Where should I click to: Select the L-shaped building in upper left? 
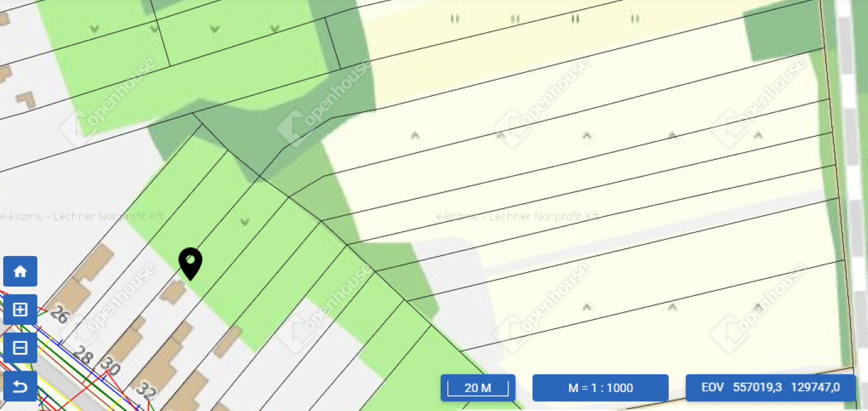(x=26, y=100)
